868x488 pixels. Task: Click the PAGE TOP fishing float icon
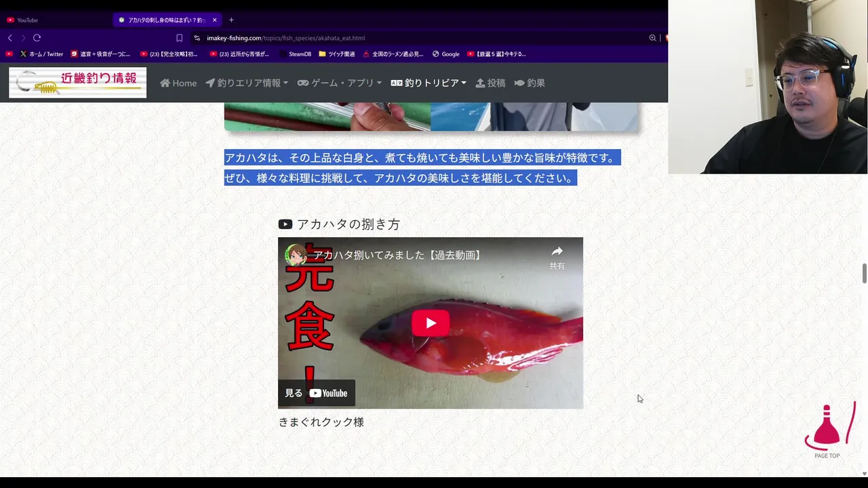pos(829,430)
